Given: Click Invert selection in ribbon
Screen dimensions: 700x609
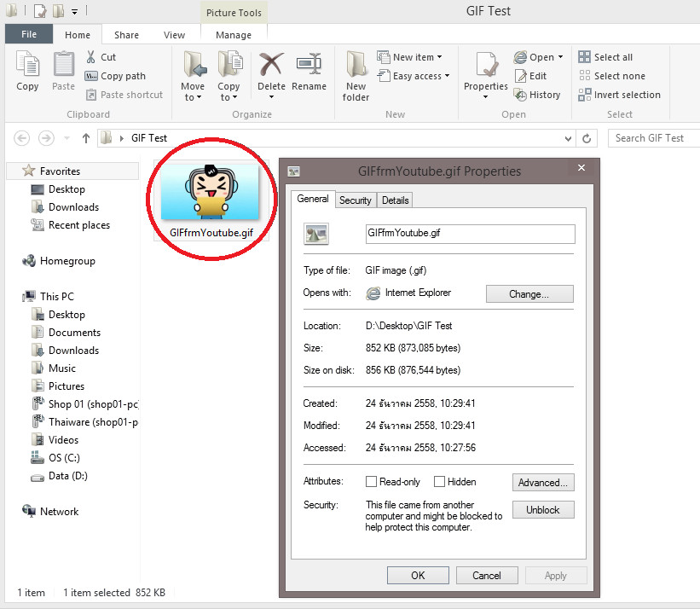Looking at the screenshot, I should point(619,95).
